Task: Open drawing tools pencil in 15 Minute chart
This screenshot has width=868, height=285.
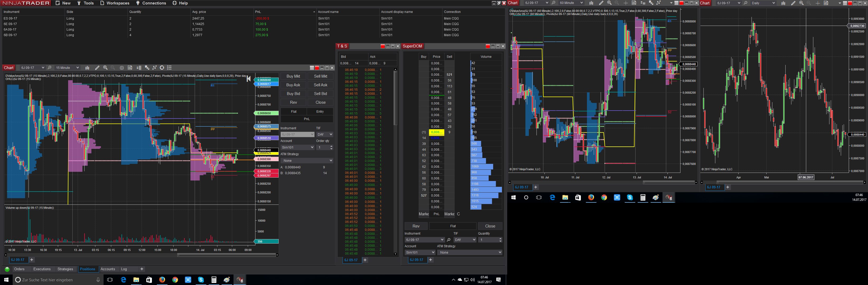Action: click(97, 68)
